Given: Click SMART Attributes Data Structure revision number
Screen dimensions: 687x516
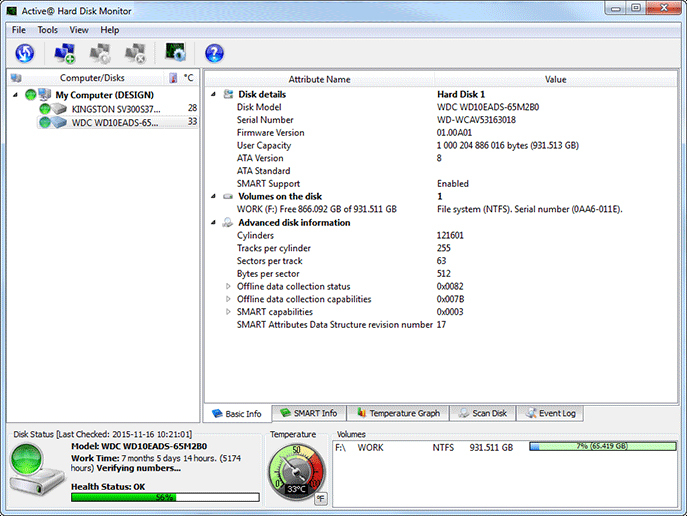Looking at the screenshot, I should 335,325.
